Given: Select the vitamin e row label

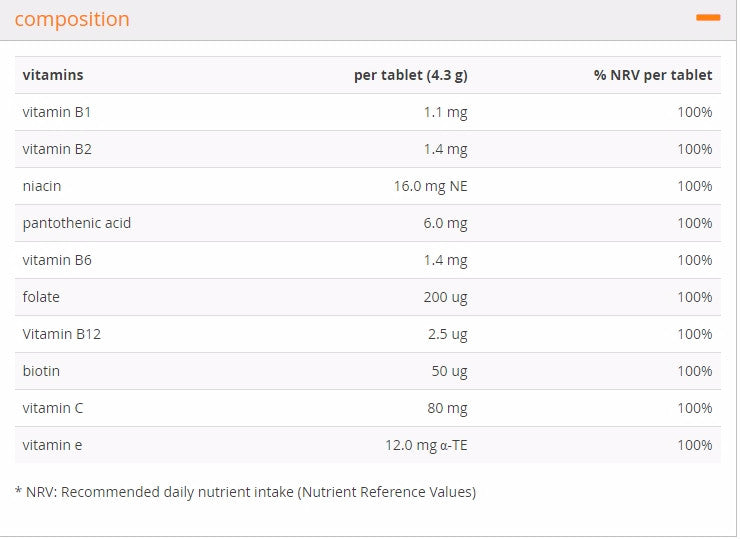Looking at the screenshot, I should [x=52, y=445].
